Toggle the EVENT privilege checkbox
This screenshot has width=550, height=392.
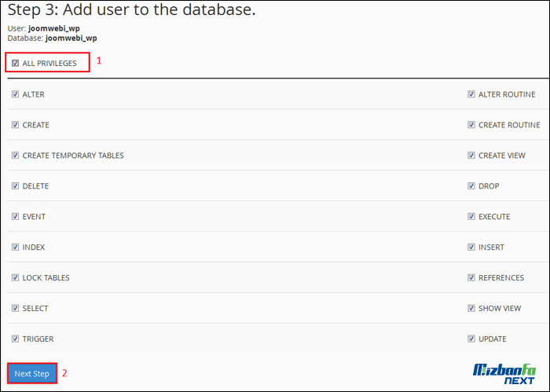point(16,217)
